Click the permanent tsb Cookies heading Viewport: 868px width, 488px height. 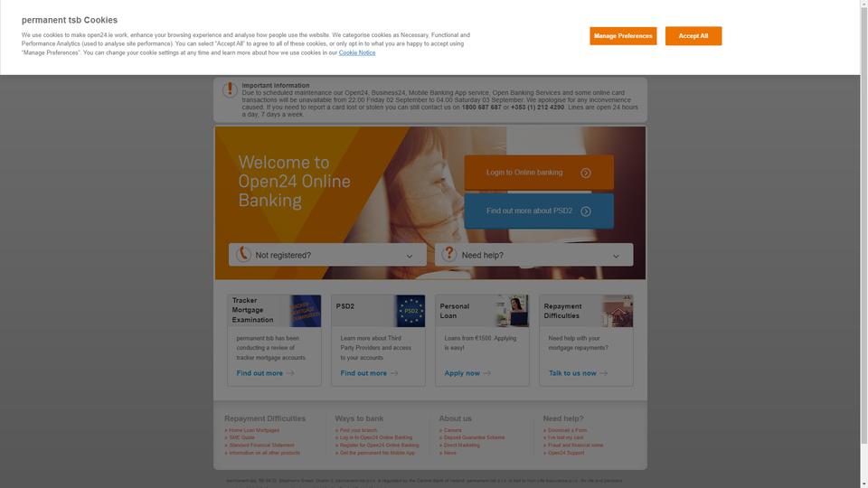click(x=70, y=20)
